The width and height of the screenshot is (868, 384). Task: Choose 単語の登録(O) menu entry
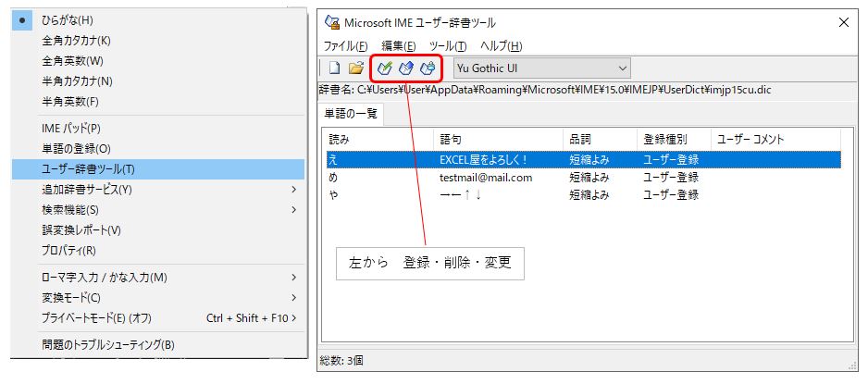click(x=157, y=149)
